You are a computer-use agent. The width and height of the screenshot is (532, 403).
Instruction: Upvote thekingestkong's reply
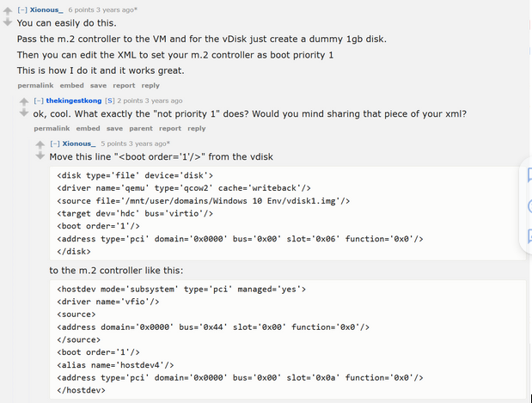tap(24, 101)
